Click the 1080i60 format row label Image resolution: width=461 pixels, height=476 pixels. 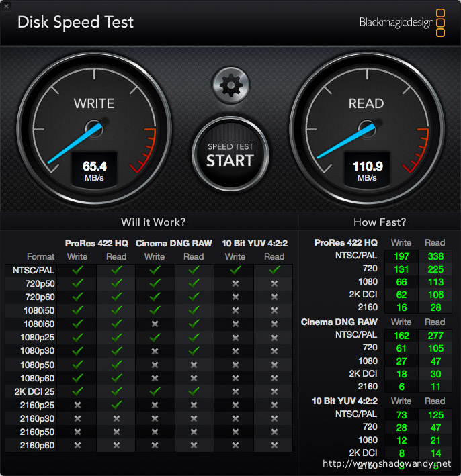point(39,324)
